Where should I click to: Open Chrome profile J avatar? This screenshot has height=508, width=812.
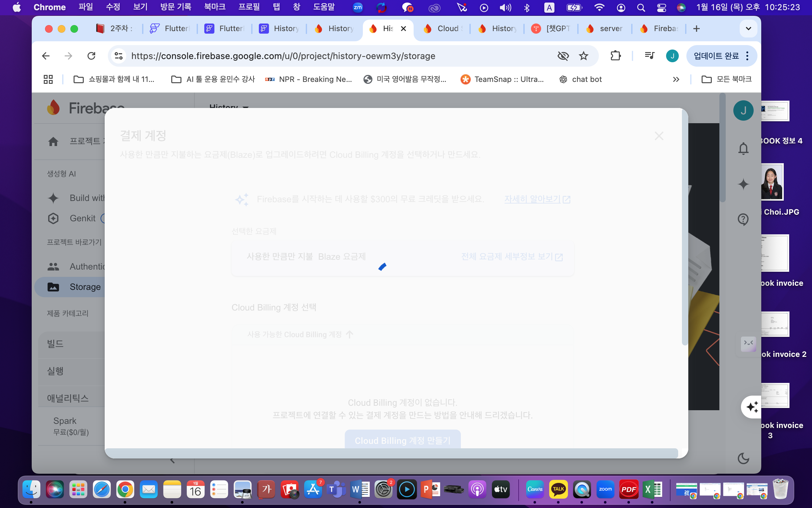click(x=672, y=56)
